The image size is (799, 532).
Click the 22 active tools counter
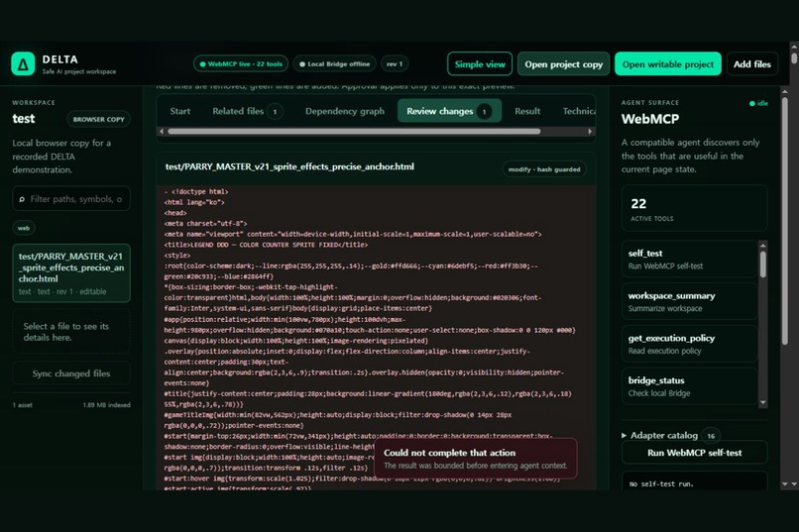coord(694,208)
